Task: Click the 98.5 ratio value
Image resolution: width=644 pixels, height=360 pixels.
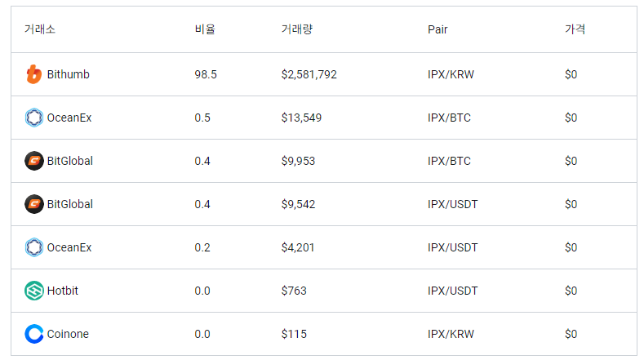Action: click(x=206, y=74)
